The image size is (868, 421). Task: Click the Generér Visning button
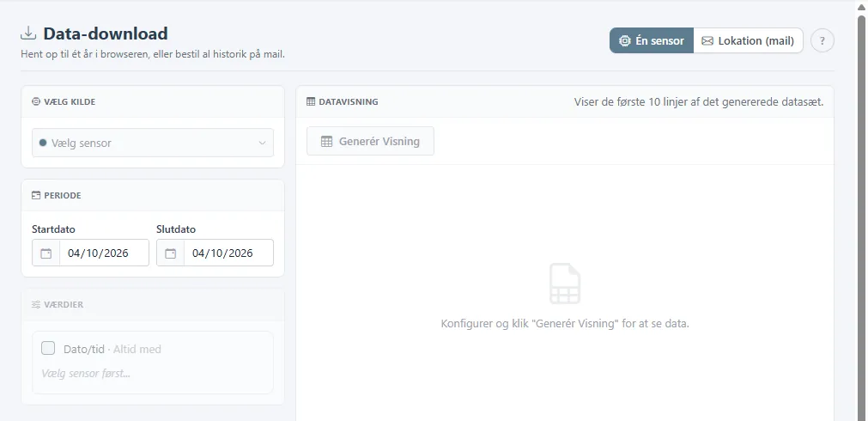370,141
